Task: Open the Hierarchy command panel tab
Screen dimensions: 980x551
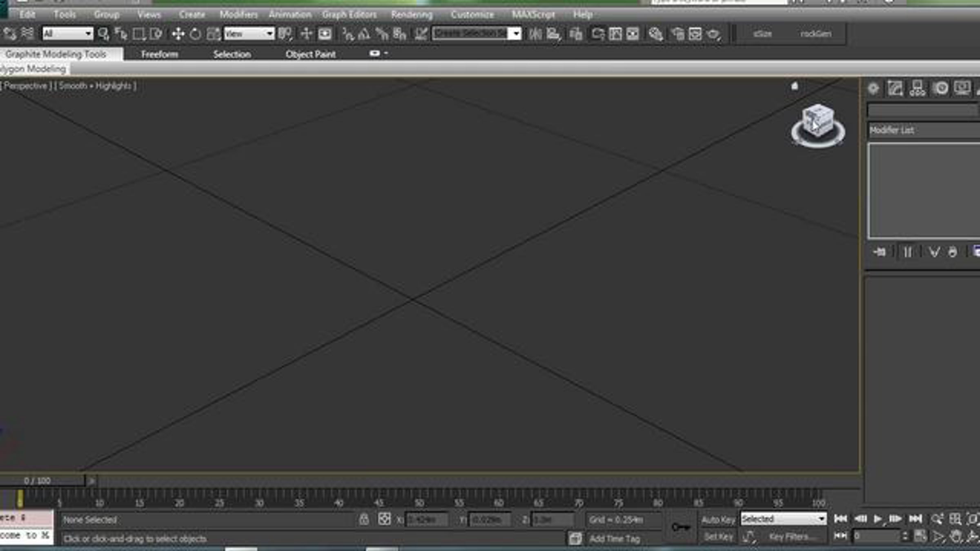Action: pyautogui.click(x=918, y=89)
